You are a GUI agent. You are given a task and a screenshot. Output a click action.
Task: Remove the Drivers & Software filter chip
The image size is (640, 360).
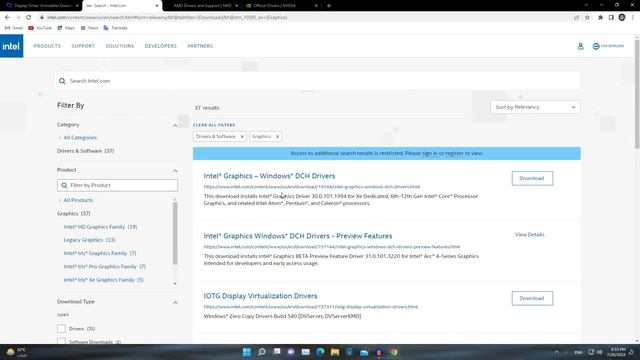coord(242,136)
